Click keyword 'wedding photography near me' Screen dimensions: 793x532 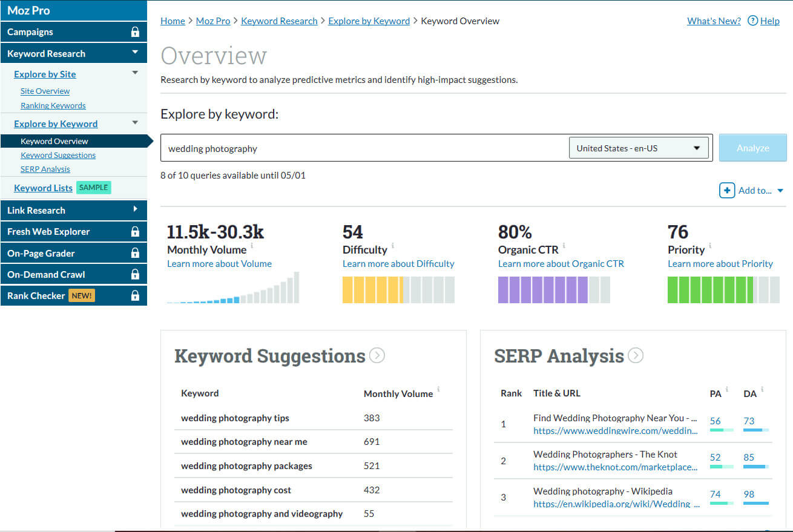pyautogui.click(x=244, y=442)
